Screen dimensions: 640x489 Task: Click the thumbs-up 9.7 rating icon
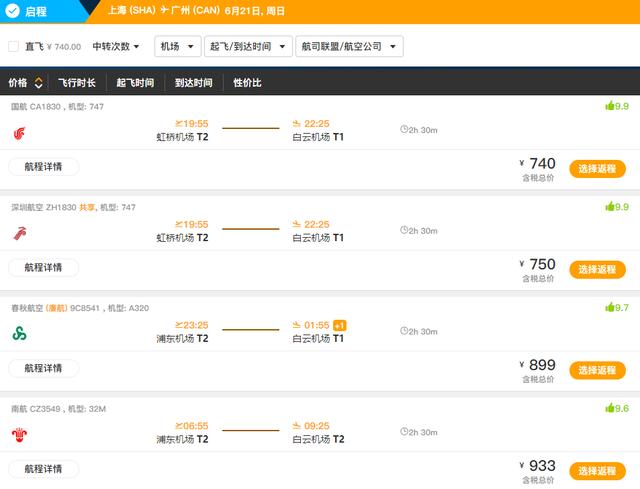point(610,307)
